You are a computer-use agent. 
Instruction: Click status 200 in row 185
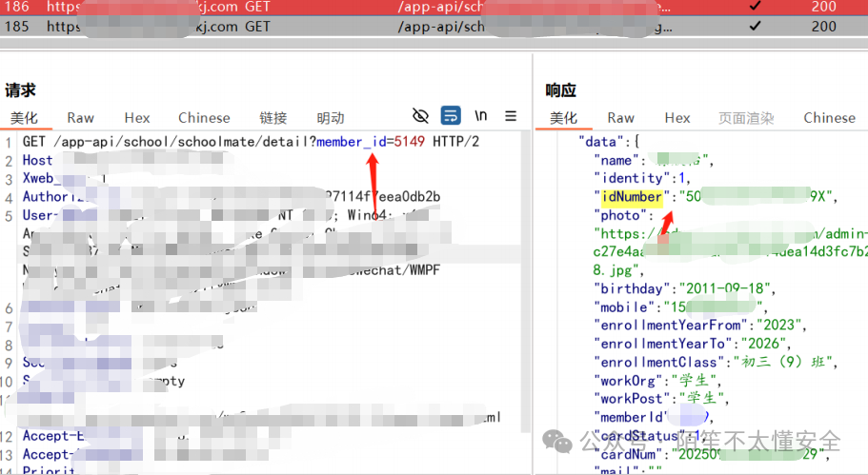[824, 26]
